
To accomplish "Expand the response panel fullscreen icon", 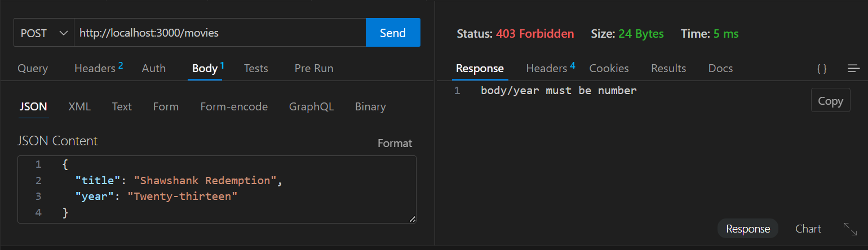I will click(850, 229).
